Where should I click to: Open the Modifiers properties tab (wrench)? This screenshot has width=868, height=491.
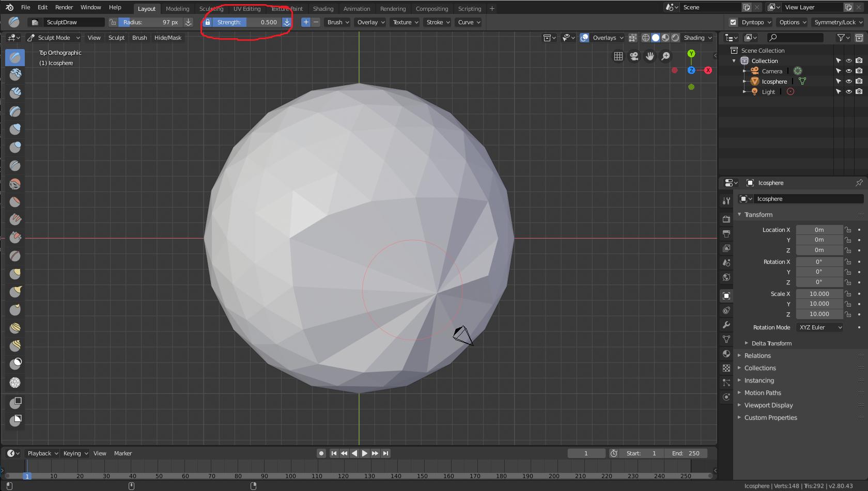726,325
